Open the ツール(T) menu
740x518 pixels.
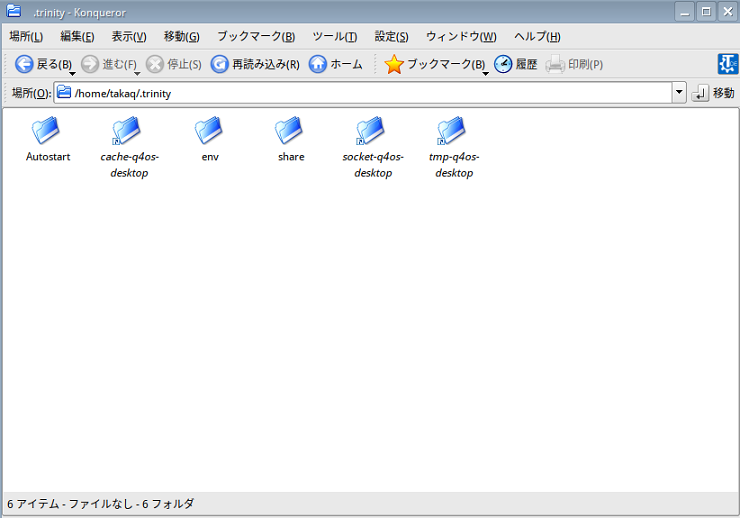tap(335, 36)
